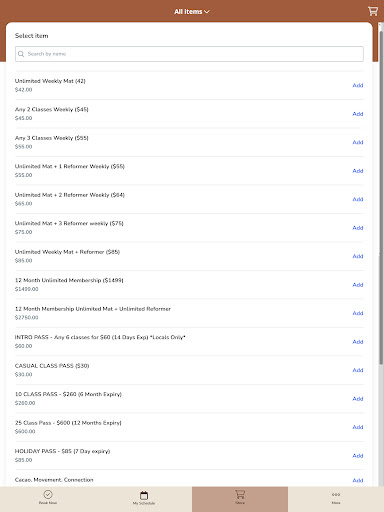
Task: Add Any 2 Classes Weekly
Action: pos(358,114)
